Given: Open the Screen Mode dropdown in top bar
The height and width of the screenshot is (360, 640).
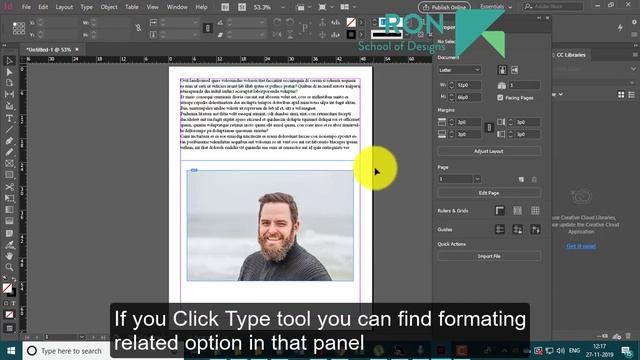Looking at the screenshot, I should coord(326,7).
